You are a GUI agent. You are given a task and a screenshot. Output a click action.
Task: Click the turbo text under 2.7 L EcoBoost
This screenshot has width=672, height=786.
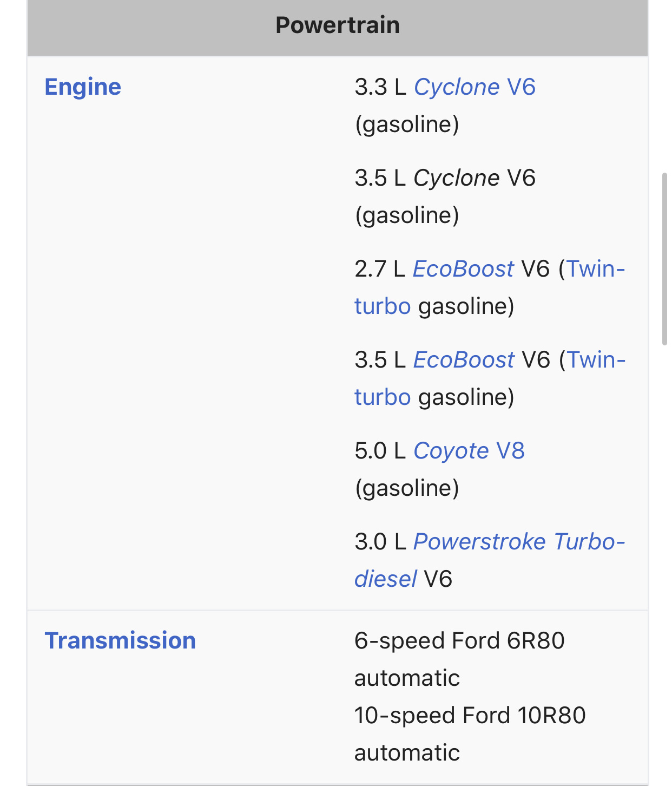(x=383, y=306)
